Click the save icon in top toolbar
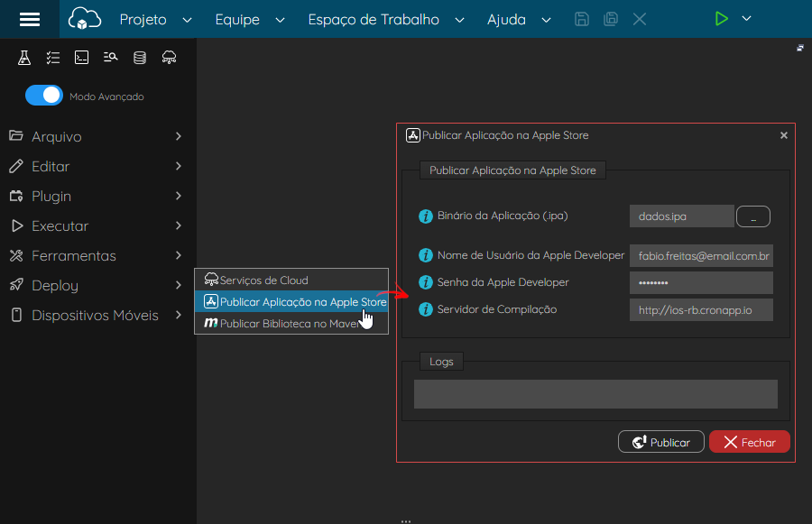This screenshot has width=812, height=524. pos(582,19)
